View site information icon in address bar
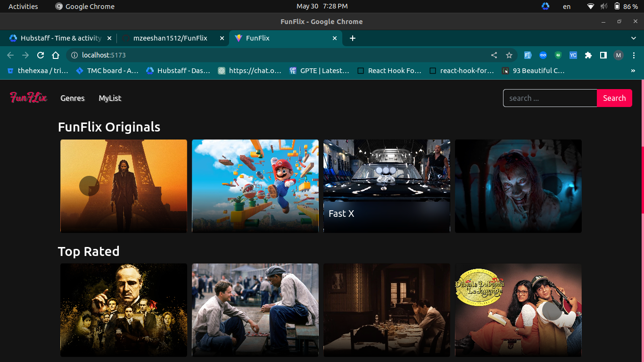The image size is (644, 362). (74, 55)
